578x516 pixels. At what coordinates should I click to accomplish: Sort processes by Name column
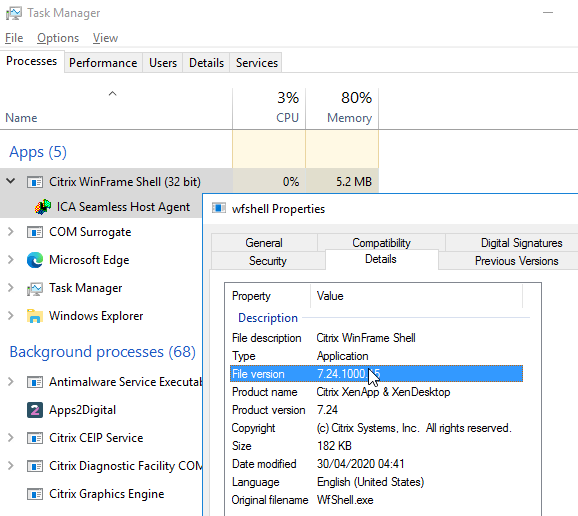[x=116, y=109]
